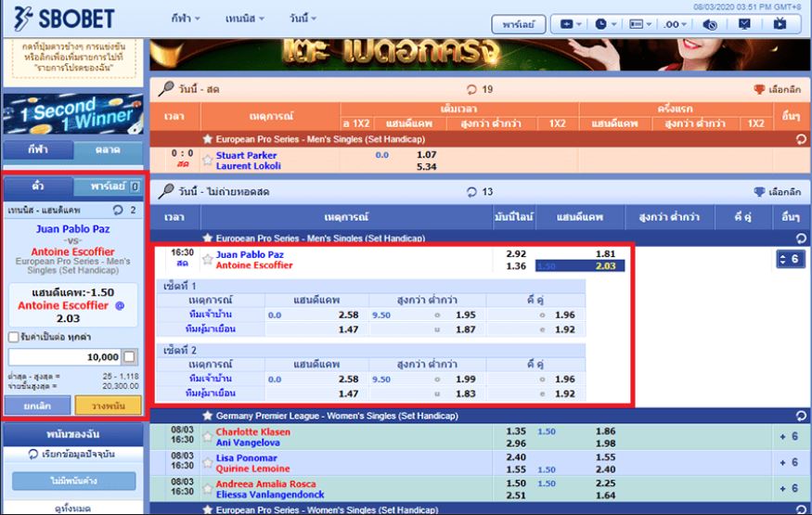This screenshot has width=812, height=515.
Task: Click the ไม่มีพนันค้าง button
Action: (74, 481)
